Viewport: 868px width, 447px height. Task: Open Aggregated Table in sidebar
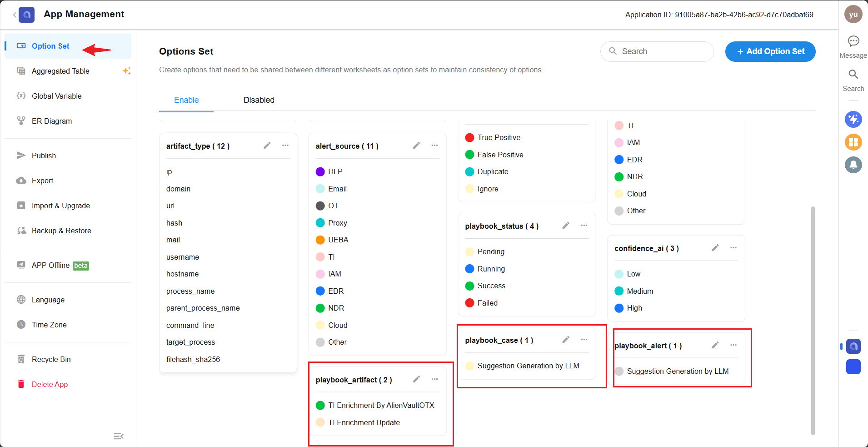tap(60, 71)
